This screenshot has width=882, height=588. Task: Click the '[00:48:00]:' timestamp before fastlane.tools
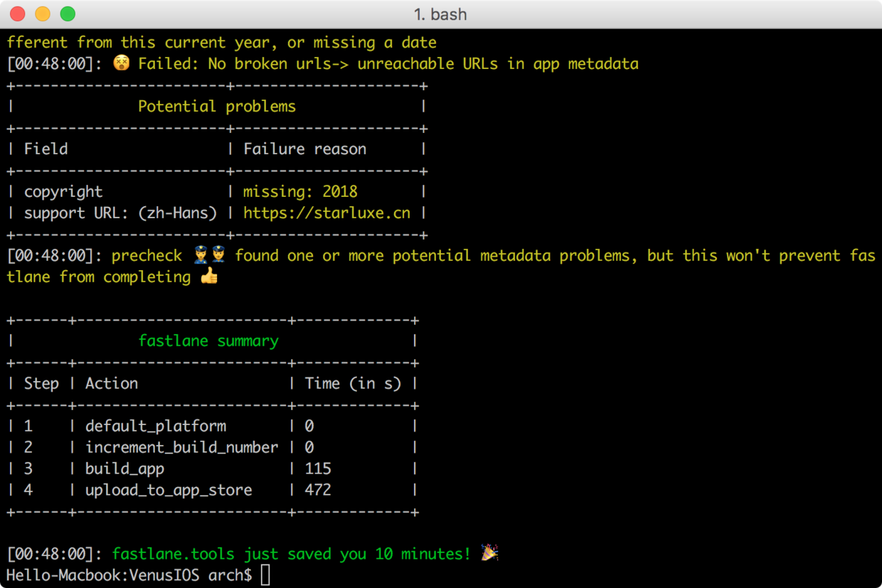(x=55, y=554)
